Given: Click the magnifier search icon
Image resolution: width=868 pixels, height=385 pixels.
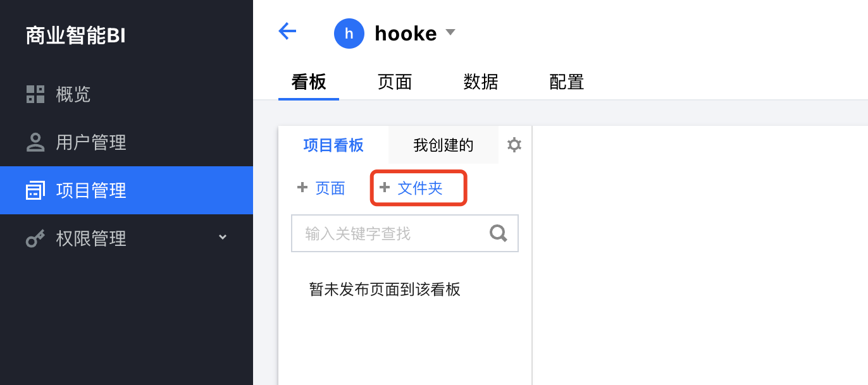Looking at the screenshot, I should point(499,234).
